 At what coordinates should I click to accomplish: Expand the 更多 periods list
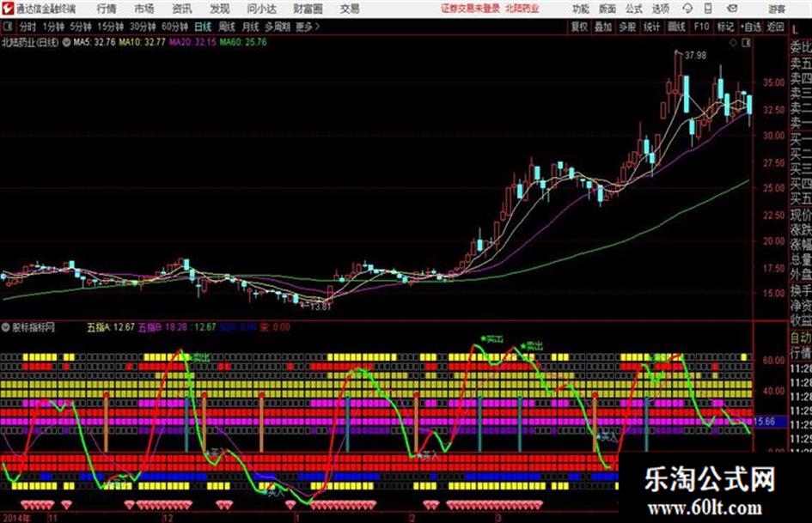point(308,27)
